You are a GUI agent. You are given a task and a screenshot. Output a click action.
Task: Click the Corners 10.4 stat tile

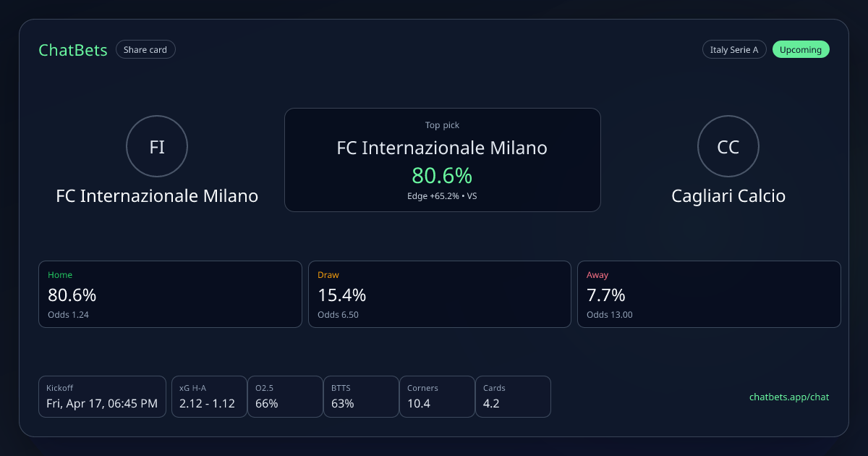tap(437, 397)
